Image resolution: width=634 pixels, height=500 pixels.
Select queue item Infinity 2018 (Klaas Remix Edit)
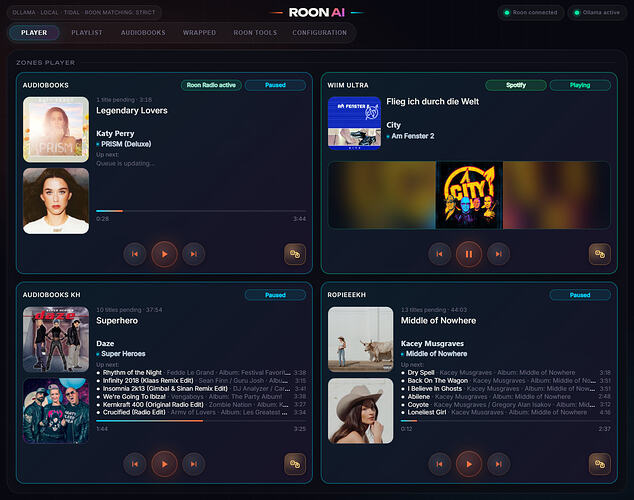point(201,381)
